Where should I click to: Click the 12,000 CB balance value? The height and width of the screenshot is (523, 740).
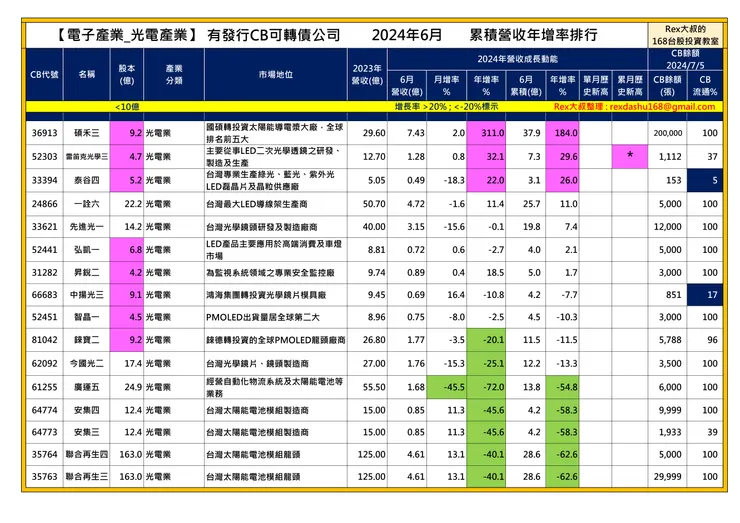pos(667,227)
